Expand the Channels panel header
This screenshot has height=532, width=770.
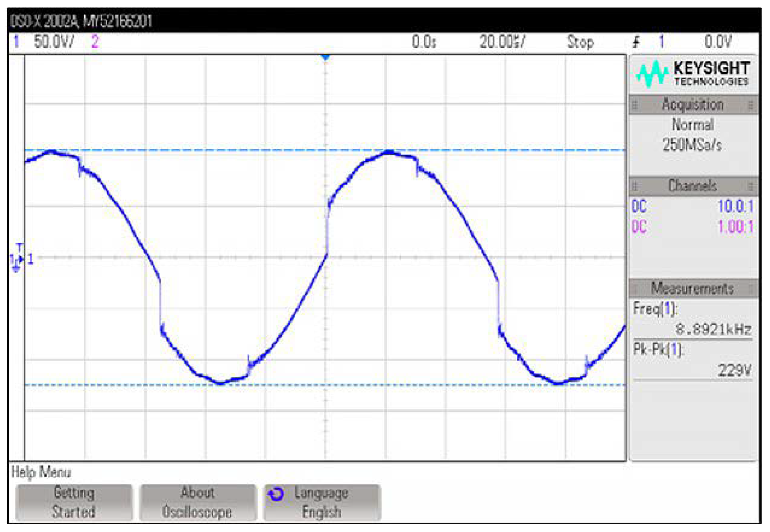click(693, 186)
